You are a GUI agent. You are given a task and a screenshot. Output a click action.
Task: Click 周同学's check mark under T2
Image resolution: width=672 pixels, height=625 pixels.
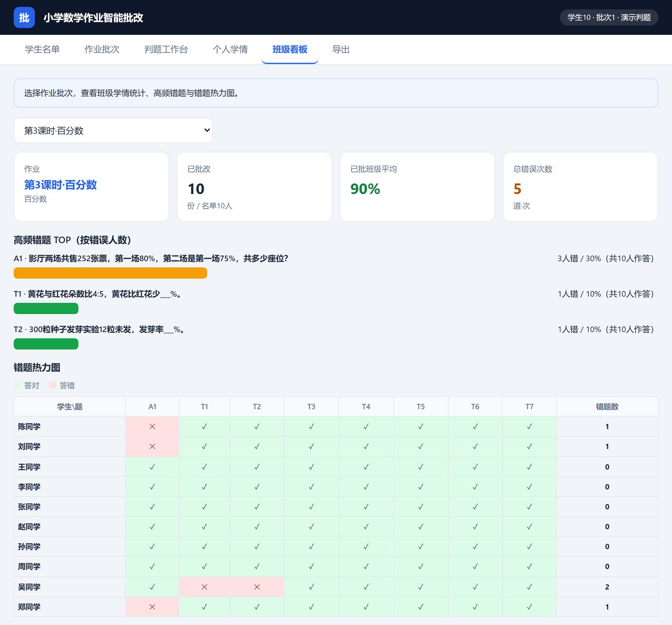coord(257,567)
